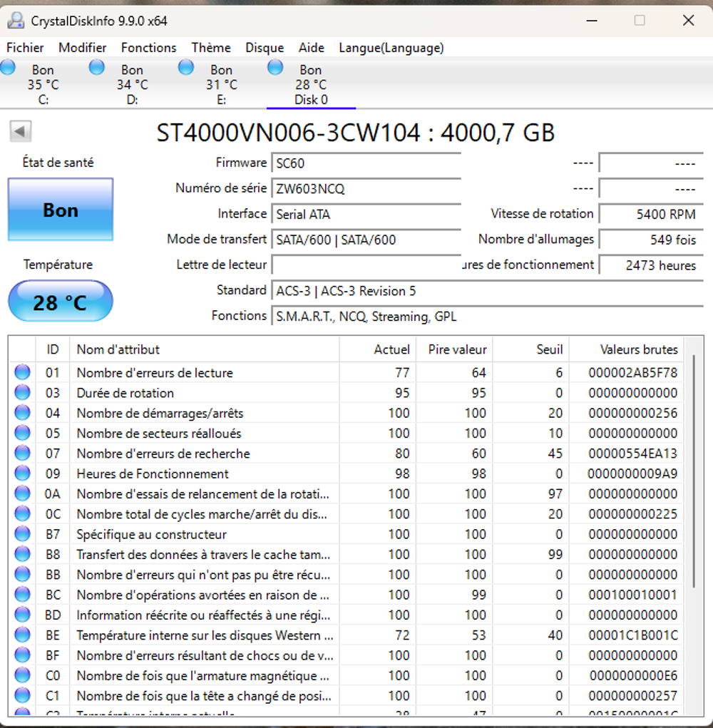The image size is (713, 728).
Task: Click status orb of attribute C0 row
Action: coord(22,675)
